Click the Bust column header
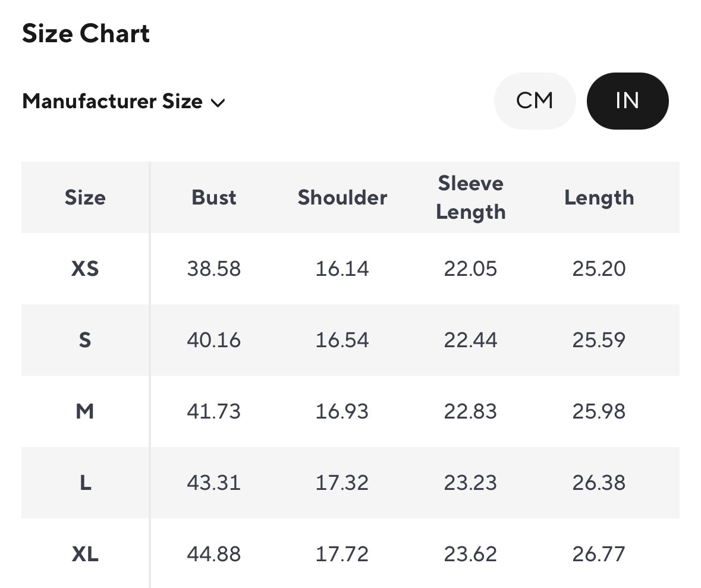This screenshot has height=588, width=701. tap(213, 197)
